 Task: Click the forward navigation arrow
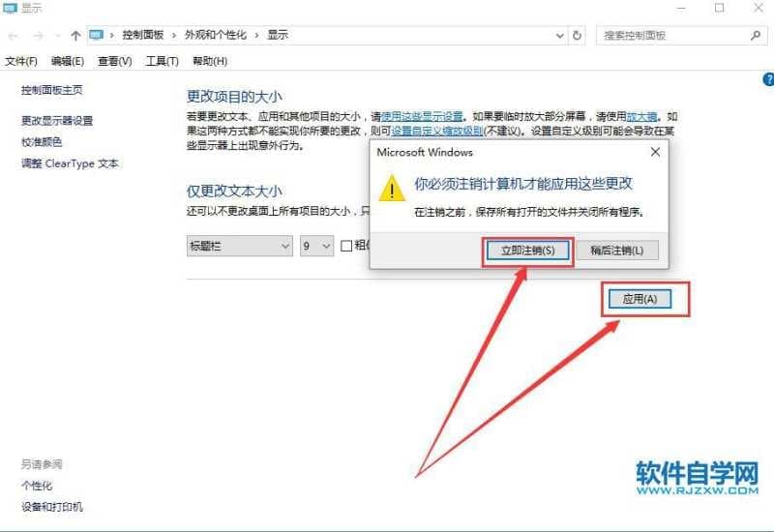tap(38, 36)
